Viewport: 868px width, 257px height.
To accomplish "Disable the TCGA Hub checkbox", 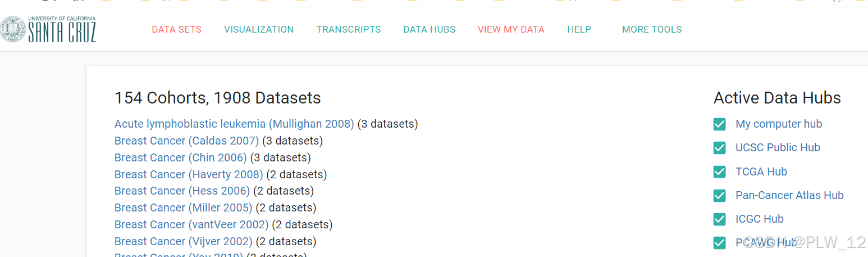I will [719, 172].
